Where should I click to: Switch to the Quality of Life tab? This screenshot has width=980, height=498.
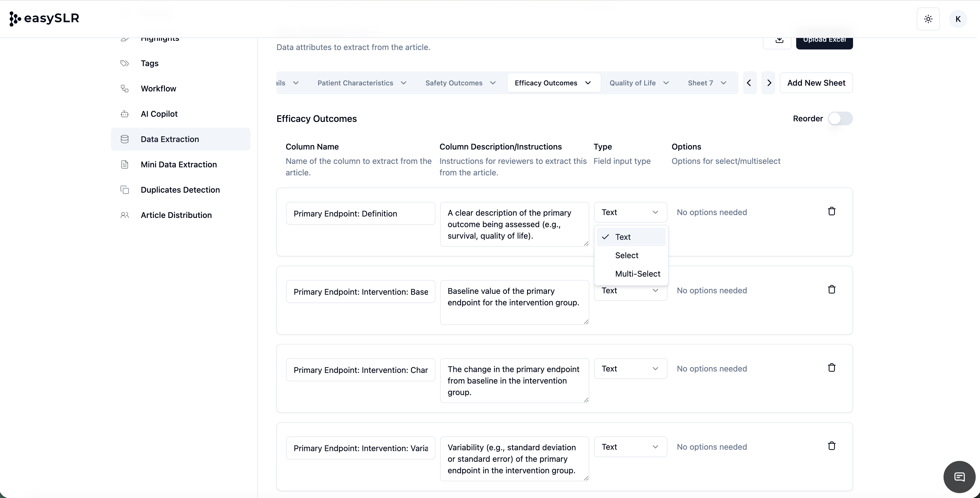pos(632,83)
